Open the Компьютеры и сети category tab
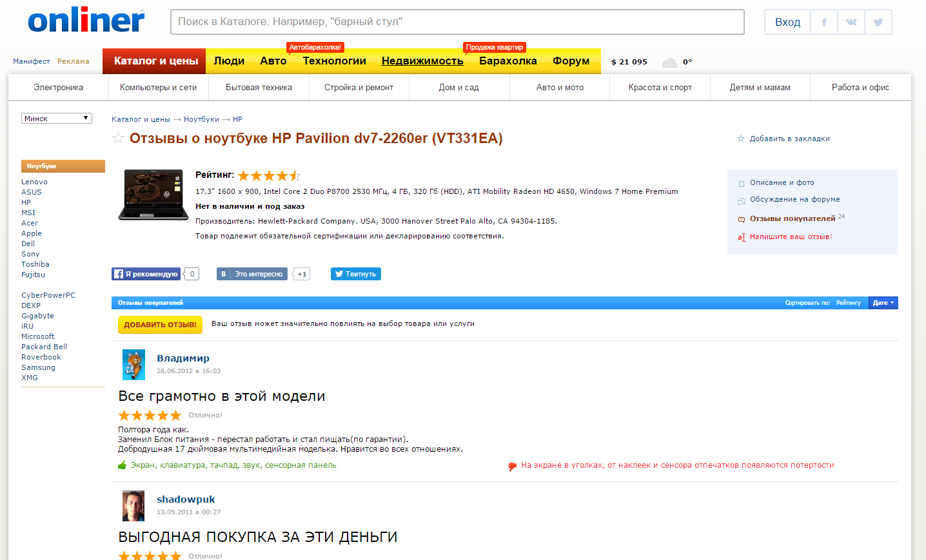The width and height of the screenshot is (926, 560). pyautogui.click(x=158, y=88)
